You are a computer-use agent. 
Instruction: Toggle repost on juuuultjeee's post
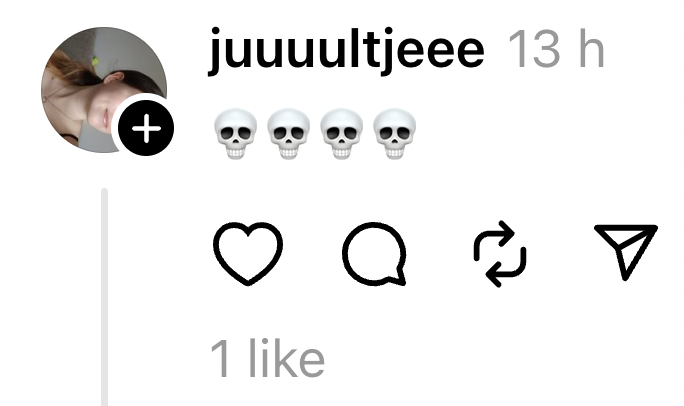(500, 253)
